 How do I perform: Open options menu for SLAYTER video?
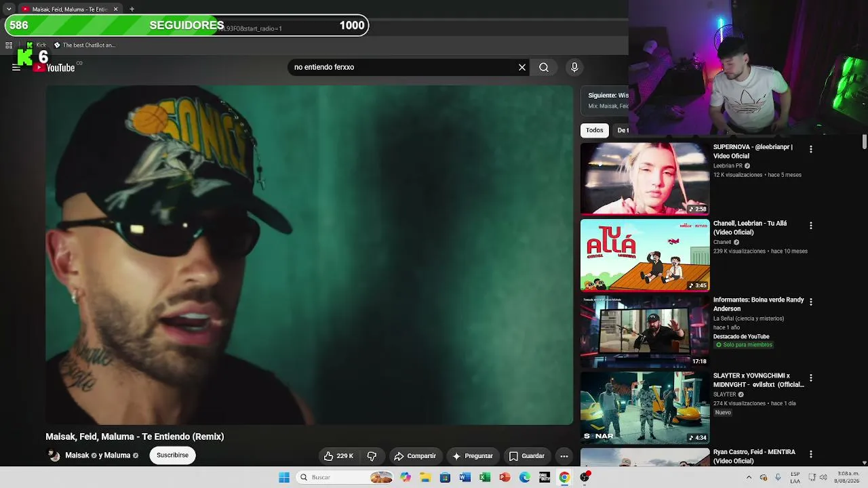pos(810,378)
